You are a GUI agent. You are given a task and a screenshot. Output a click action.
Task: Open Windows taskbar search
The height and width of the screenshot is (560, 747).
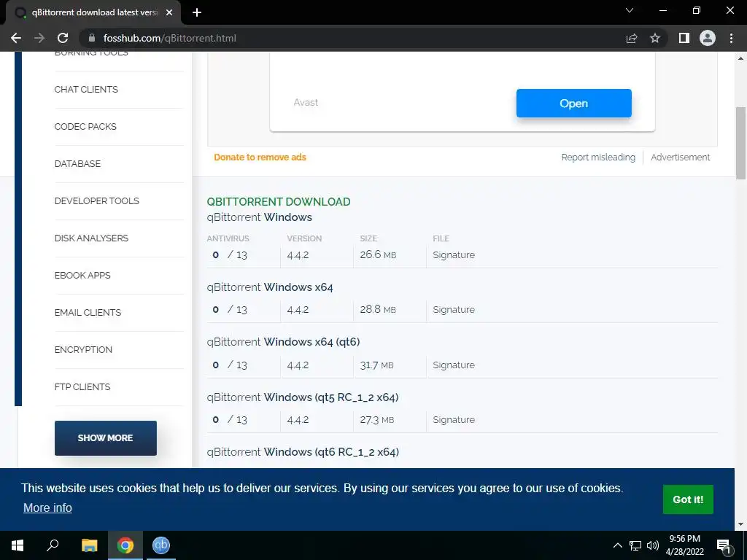pyautogui.click(x=53, y=545)
